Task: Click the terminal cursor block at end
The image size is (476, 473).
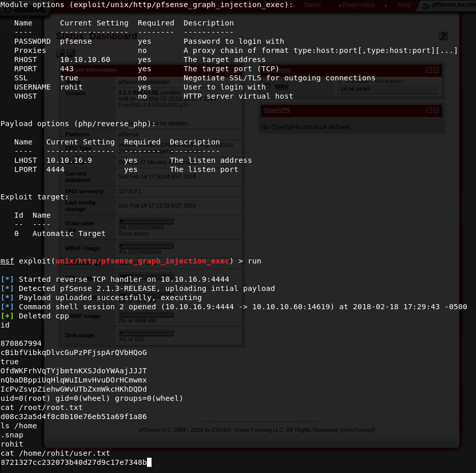Action: click(149, 462)
